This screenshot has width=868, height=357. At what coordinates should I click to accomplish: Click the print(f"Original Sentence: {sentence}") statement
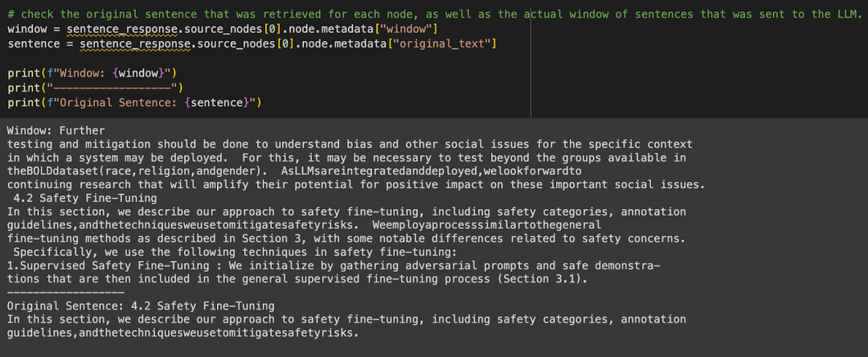134,102
